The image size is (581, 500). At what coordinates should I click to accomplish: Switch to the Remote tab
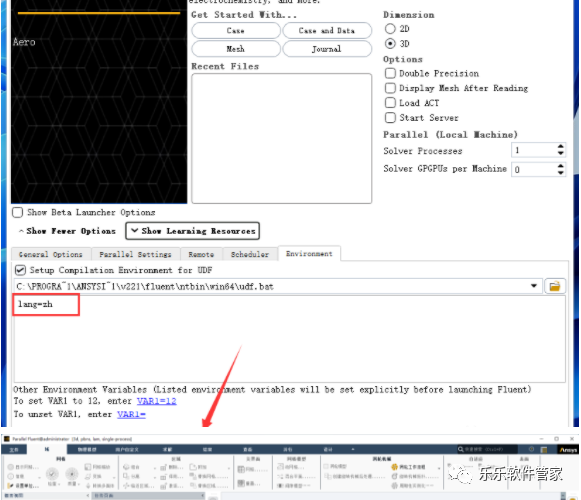[x=201, y=254]
